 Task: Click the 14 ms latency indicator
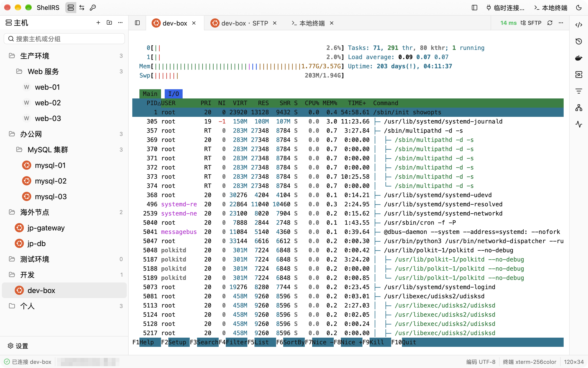pyautogui.click(x=508, y=23)
